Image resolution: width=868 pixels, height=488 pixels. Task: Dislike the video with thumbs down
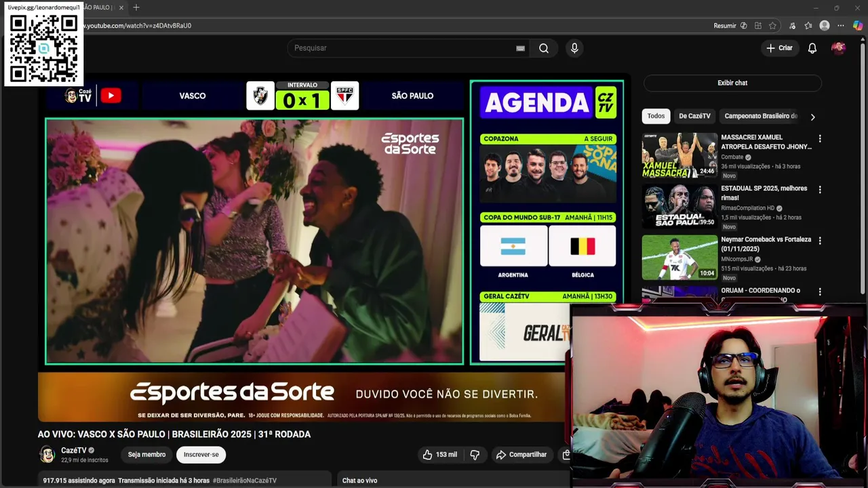(x=475, y=455)
